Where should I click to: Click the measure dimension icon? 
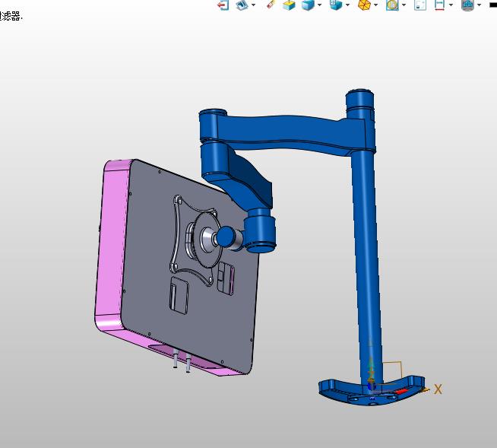[x=439, y=5]
